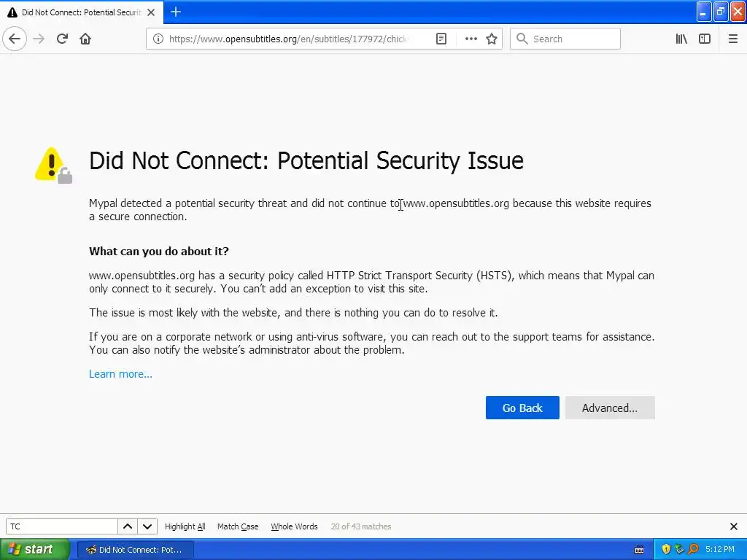747x560 pixels.
Task: Open the Learn more... link
Action: [x=120, y=374]
